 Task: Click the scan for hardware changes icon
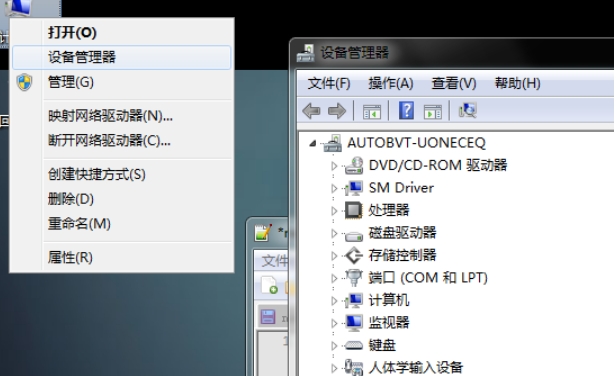pyautogui.click(x=468, y=111)
